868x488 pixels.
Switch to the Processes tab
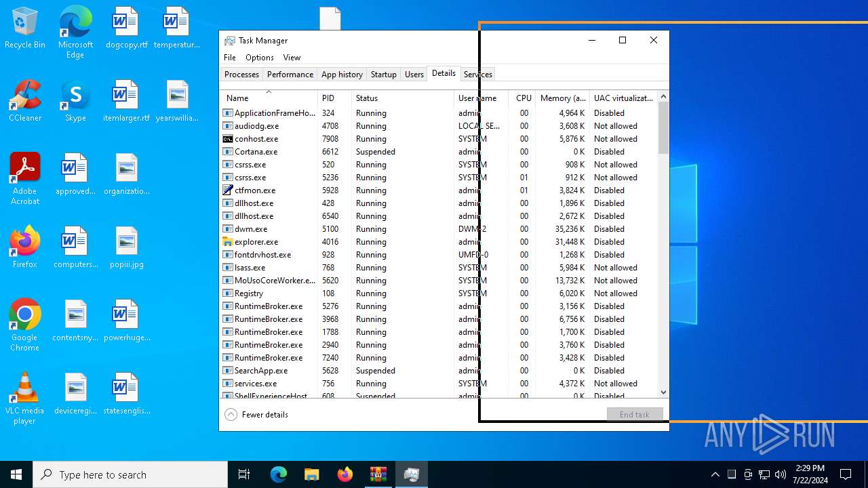241,75
